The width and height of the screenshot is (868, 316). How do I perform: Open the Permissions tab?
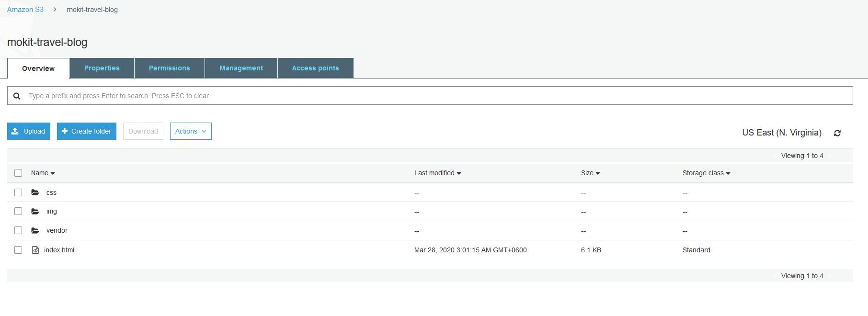[x=170, y=68]
